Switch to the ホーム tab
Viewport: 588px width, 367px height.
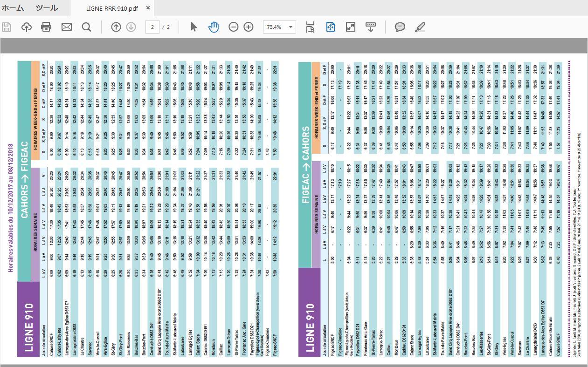(x=13, y=8)
